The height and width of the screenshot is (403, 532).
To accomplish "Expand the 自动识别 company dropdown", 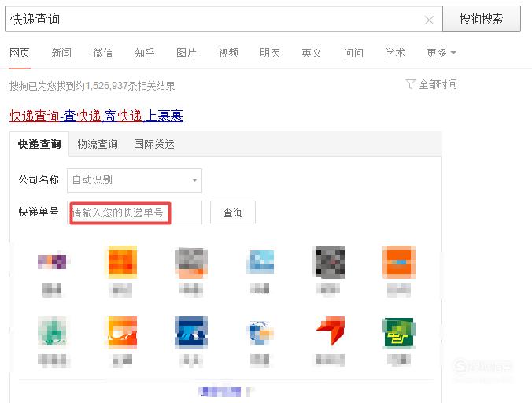I will coord(135,180).
